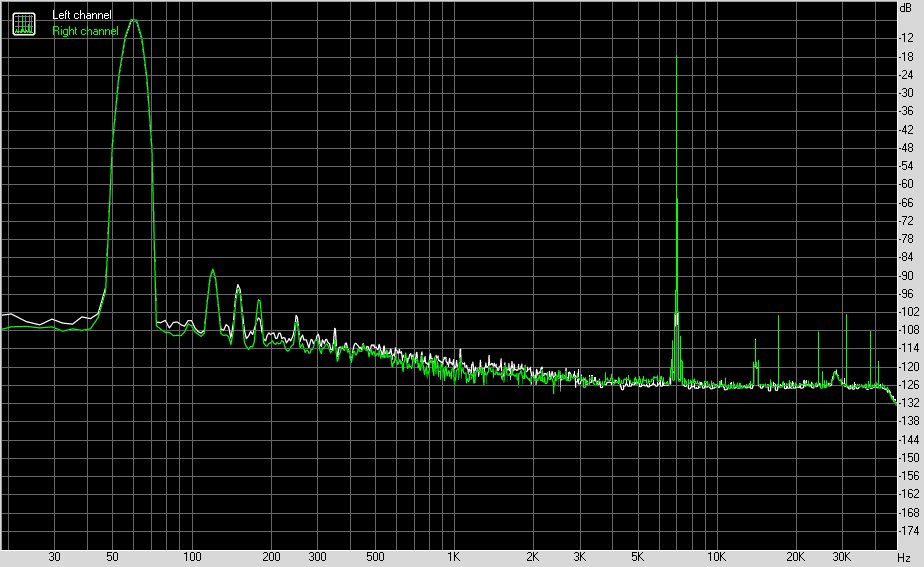The width and height of the screenshot is (924, 567).
Task: Click the '2K' frequency axis label
Action: tap(533, 557)
